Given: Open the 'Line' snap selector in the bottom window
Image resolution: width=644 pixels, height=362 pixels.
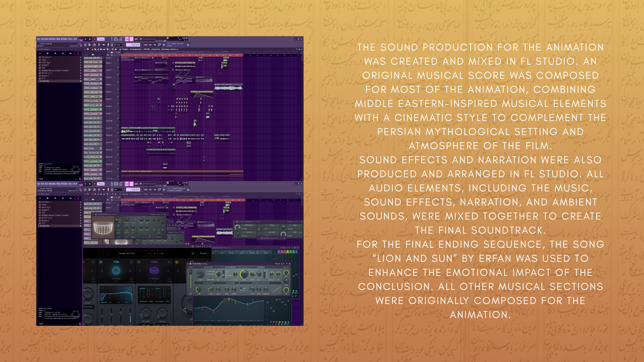Looking at the screenshot, I should 117,189.
